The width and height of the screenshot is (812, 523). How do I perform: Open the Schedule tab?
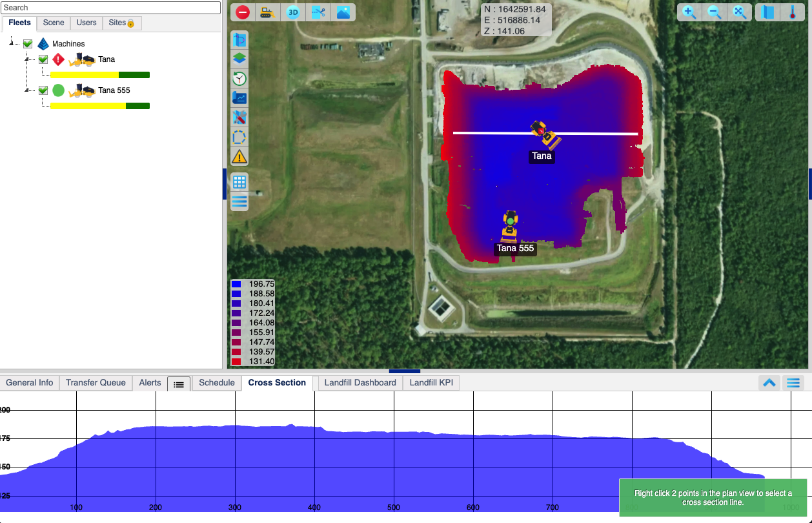pos(217,383)
